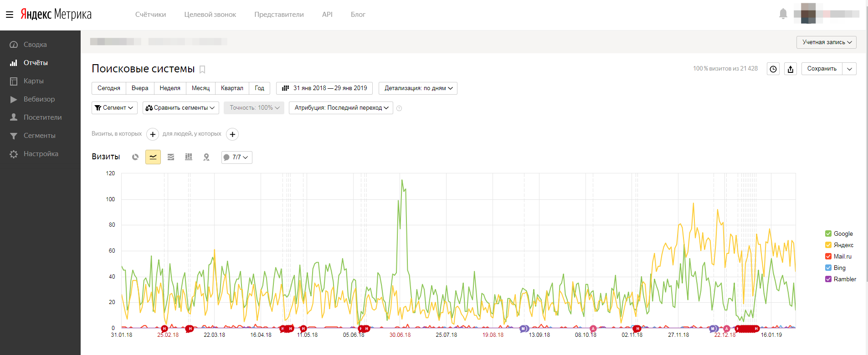Select the Квартал period

pos(232,88)
